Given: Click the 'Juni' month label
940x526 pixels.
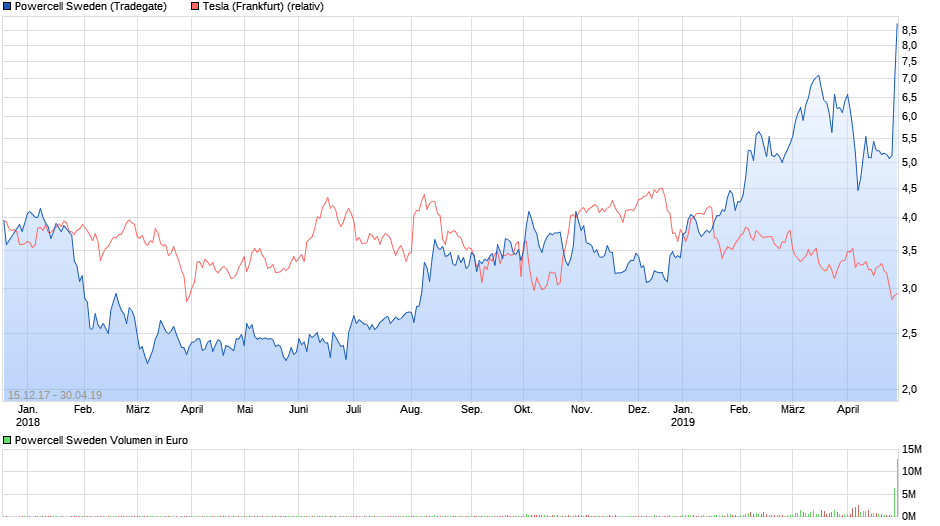Looking at the screenshot, I should click(299, 410).
